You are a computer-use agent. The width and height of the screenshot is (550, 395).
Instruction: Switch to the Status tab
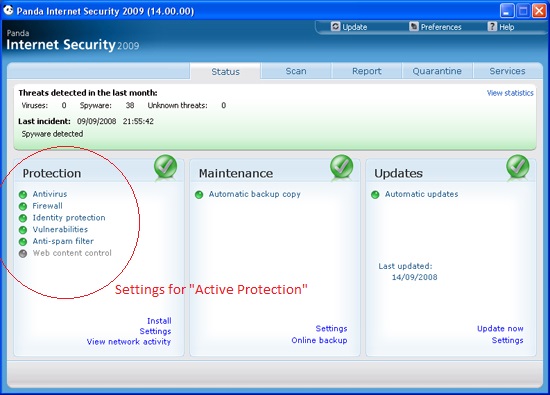tap(225, 72)
